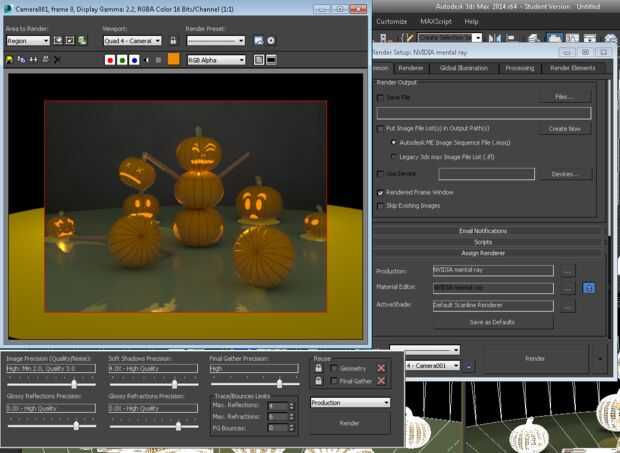The height and width of the screenshot is (453, 620).
Task: Check the Skip Existing Images option
Action: 380,205
